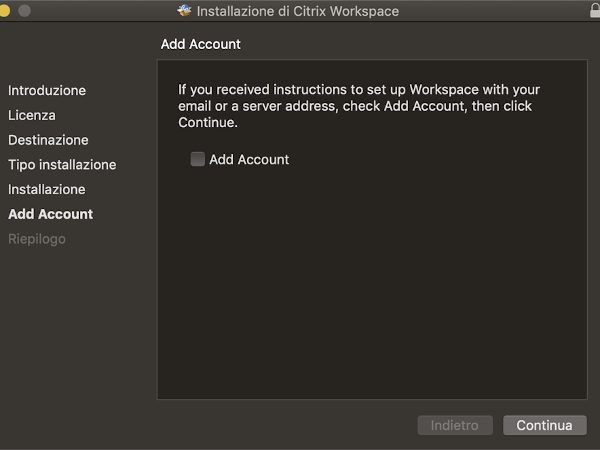Click the disabled Indietro button
The image size is (600, 450).
tap(455, 425)
